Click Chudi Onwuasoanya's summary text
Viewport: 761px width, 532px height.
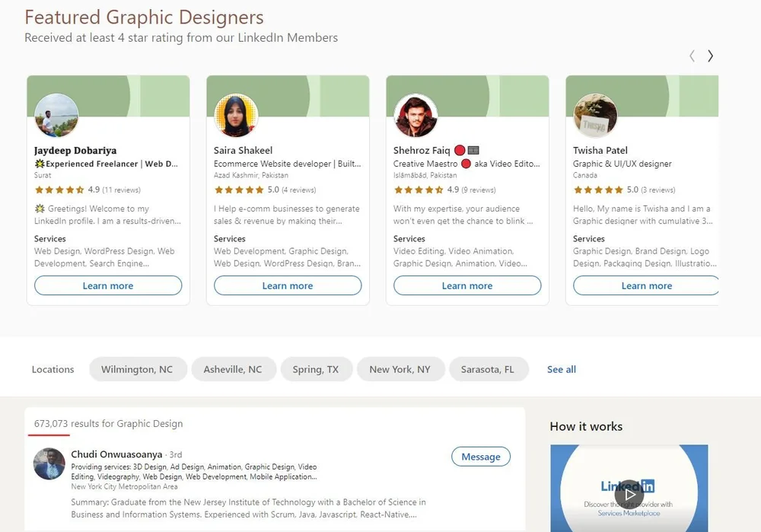point(249,508)
